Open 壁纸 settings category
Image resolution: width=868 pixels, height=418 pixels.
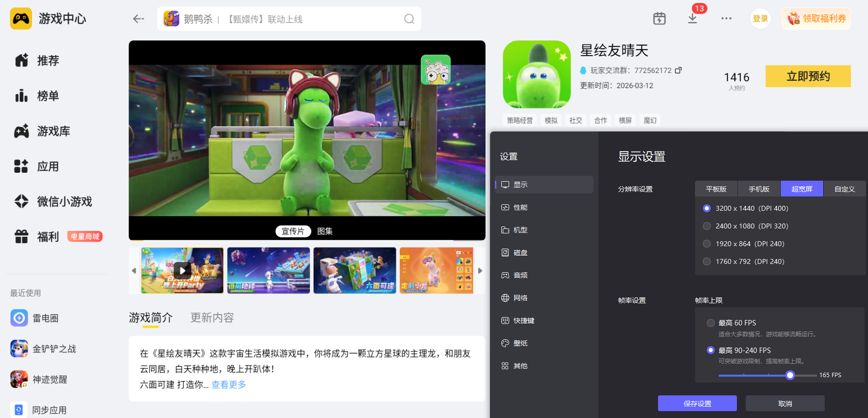[x=544, y=343]
